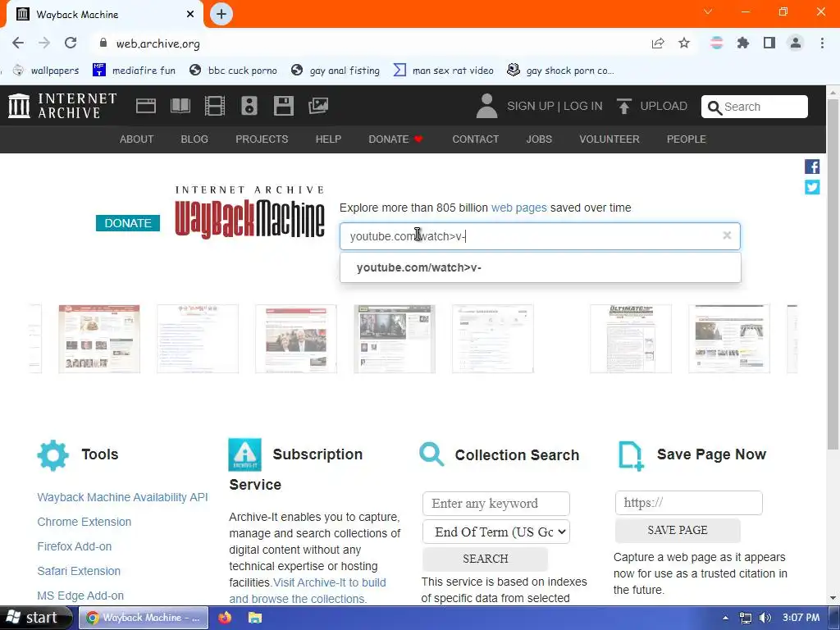Open Wayback Machine Availability API link
Viewport: 840px width, 630px height.
pyautogui.click(x=123, y=497)
